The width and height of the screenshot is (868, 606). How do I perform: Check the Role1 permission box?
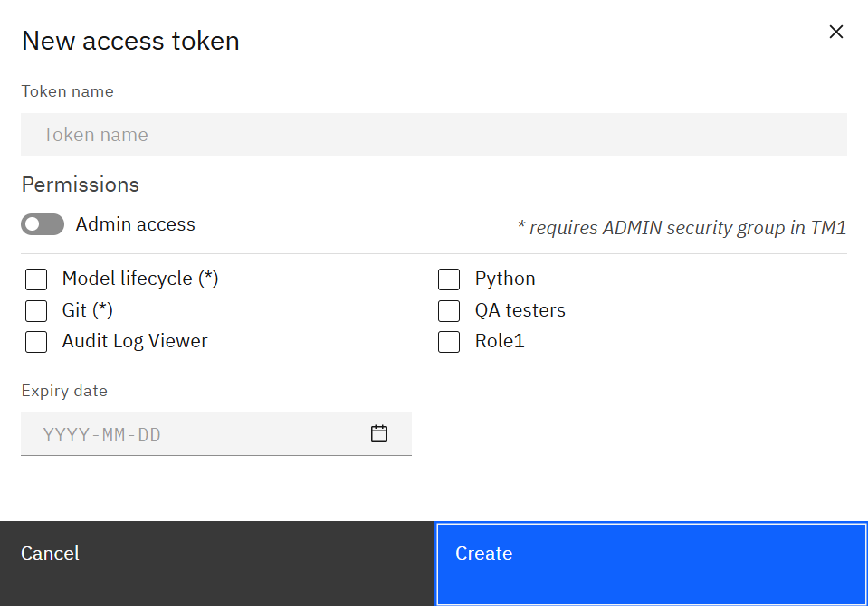click(x=449, y=341)
